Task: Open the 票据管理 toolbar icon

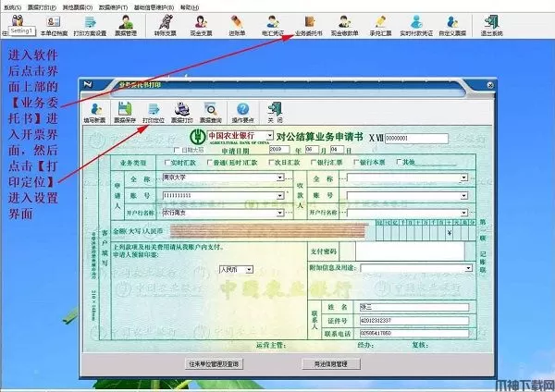Action: [126, 26]
